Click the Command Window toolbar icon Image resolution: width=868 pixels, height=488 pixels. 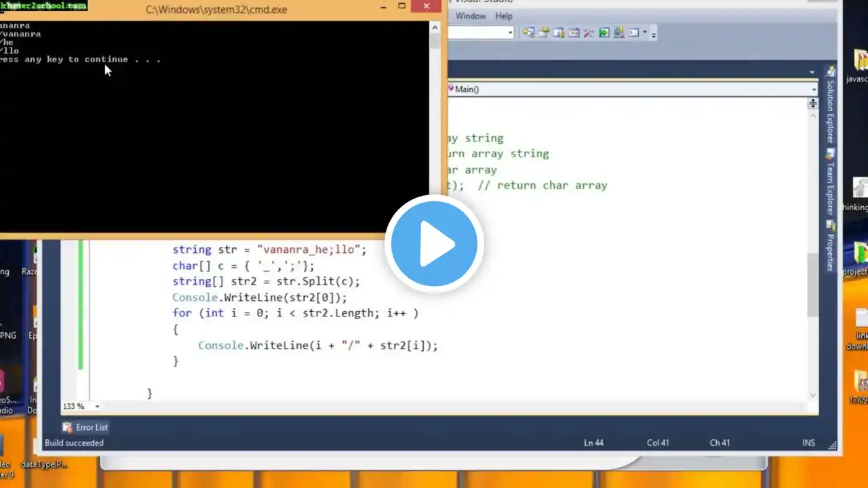coord(634,33)
